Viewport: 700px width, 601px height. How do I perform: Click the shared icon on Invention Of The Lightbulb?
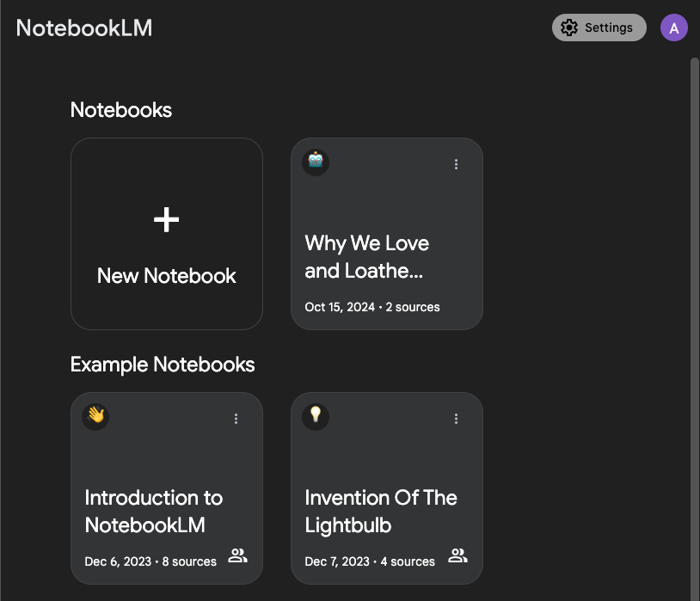click(458, 556)
